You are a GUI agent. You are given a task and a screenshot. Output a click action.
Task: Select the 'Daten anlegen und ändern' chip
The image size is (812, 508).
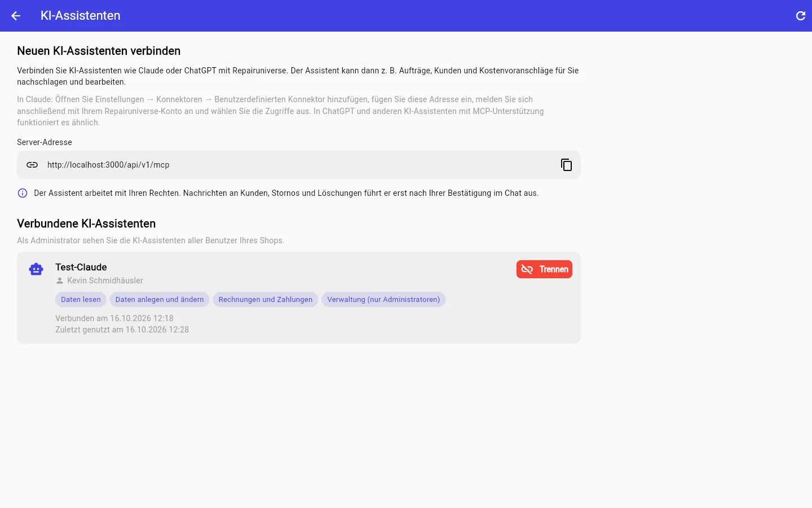coord(160,300)
